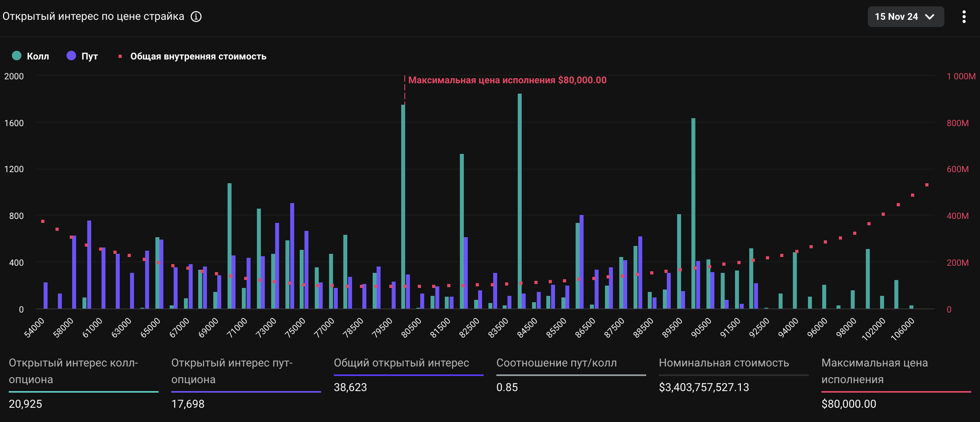Click the info icon beside the chart title
Screen dimensions: 980x422
[x=196, y=17]
